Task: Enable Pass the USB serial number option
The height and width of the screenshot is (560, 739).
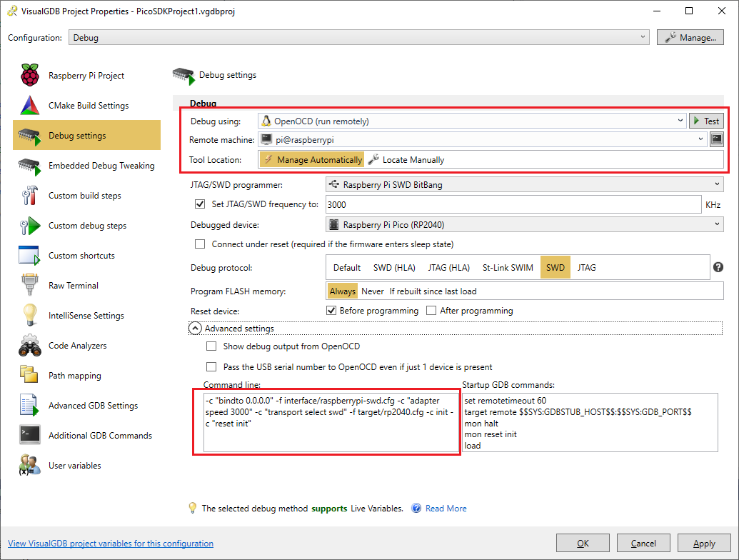Action: coord(211,366)
